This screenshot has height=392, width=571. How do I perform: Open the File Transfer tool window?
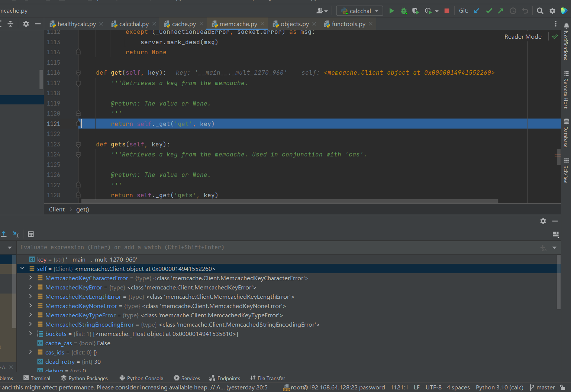267,378
